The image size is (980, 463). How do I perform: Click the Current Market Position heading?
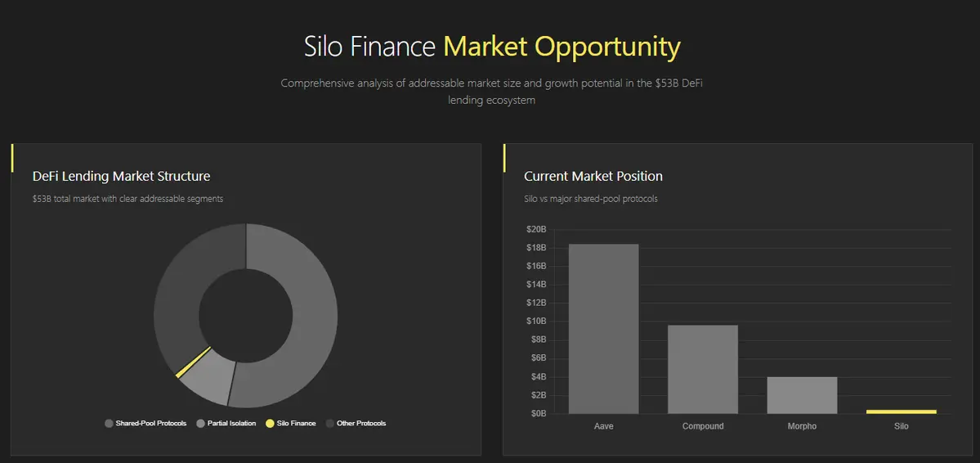(x=593, y=177)
